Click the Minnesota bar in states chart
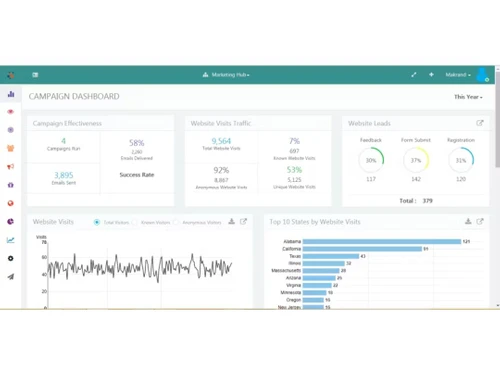The height and width of the screenshot is (375, 500). (x=314, y=292)
